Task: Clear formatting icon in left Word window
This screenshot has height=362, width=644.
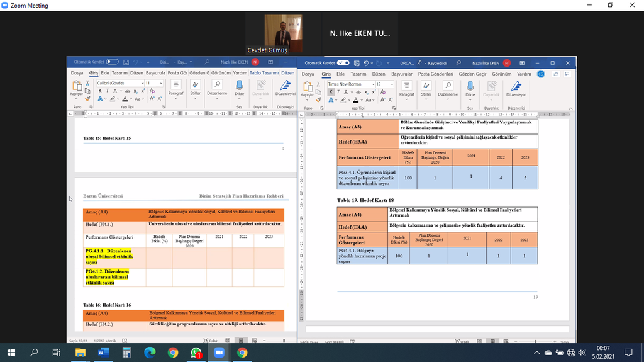Action: 152,91
